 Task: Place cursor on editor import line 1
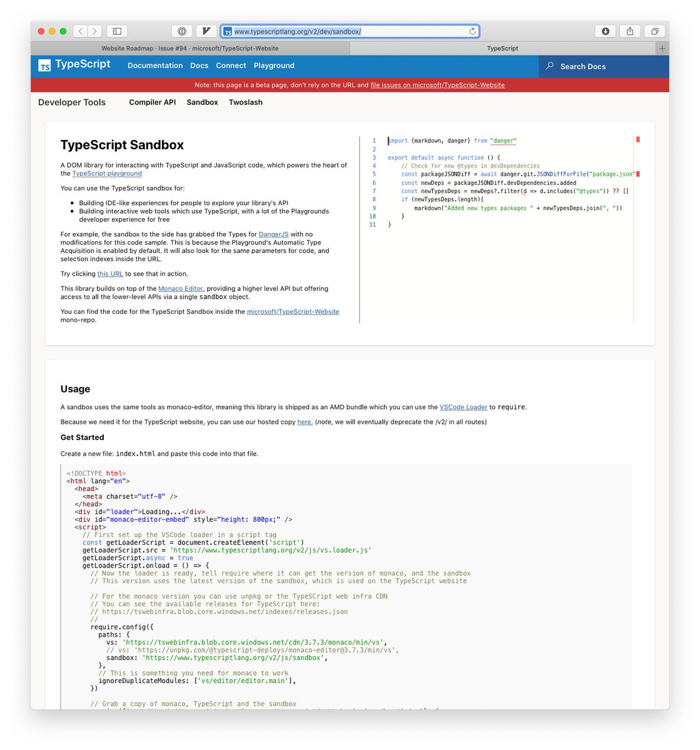[x=452, y=141]
